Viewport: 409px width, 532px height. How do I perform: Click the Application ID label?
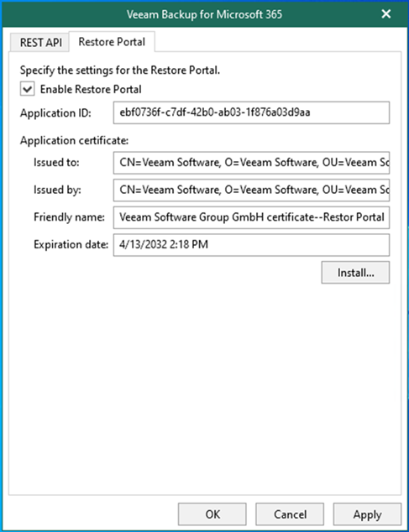(55, 113)
